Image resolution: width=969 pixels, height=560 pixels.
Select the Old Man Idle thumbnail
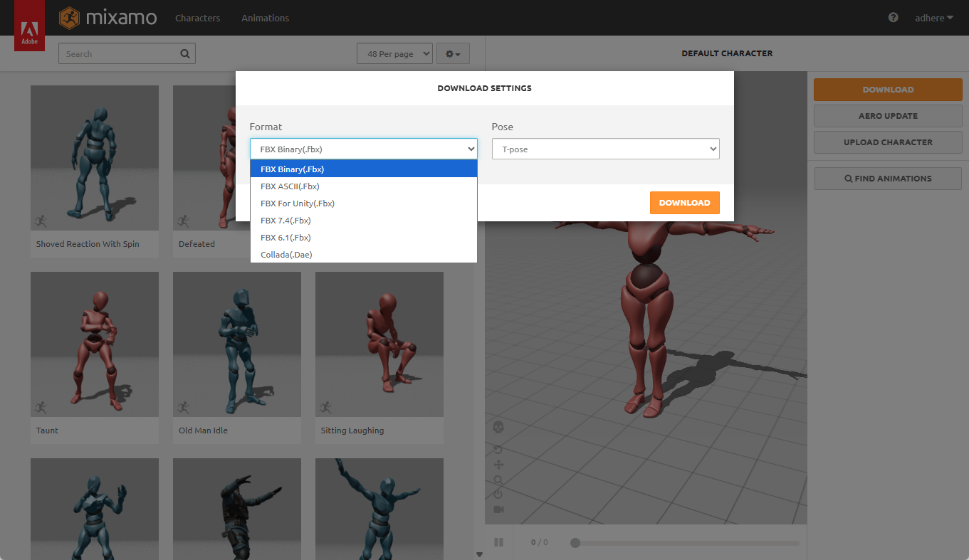pyautogui.click(x=237, y=344)
